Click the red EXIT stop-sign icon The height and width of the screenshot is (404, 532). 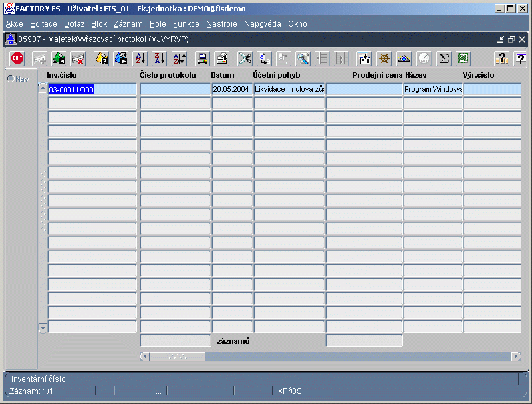tap(17, 58)
